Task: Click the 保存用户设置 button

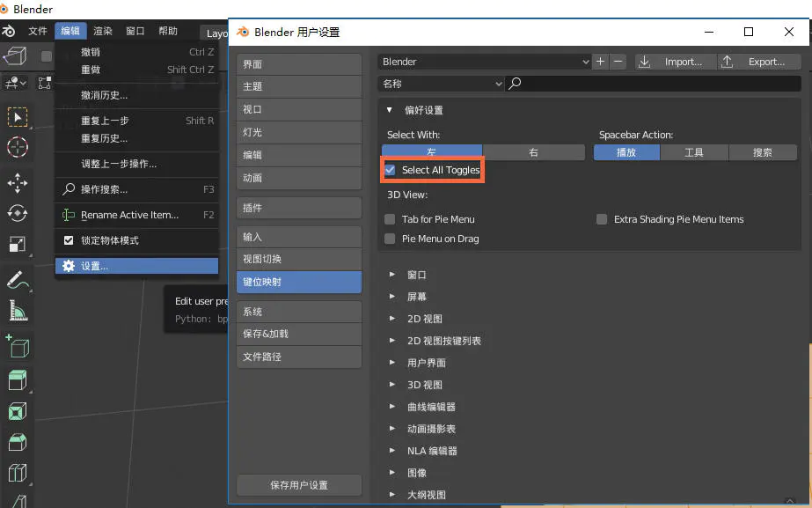Action: click(299, 485)
